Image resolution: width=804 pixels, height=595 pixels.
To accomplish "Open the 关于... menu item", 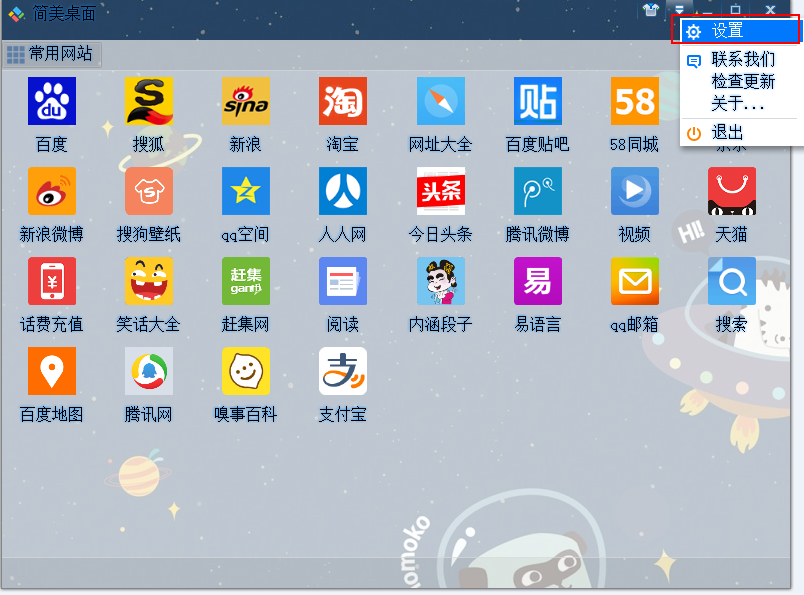I will [737, 103].
